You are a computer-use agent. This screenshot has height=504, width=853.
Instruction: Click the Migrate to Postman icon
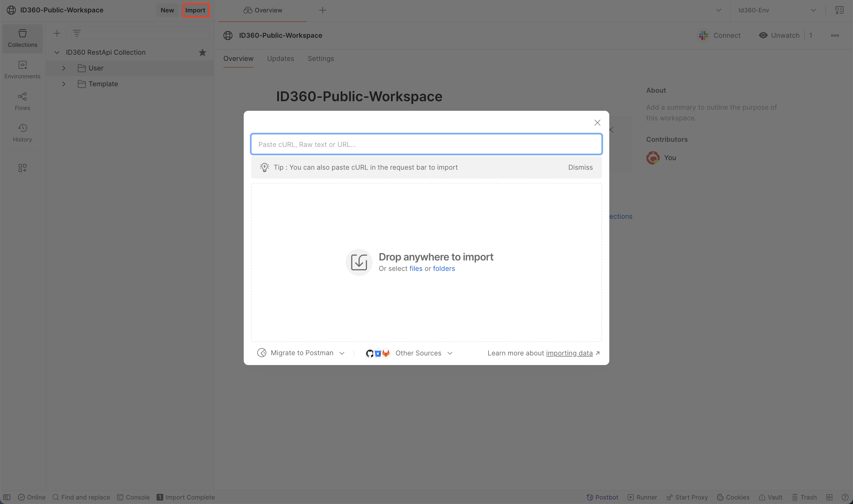click(x=262, y=353)
